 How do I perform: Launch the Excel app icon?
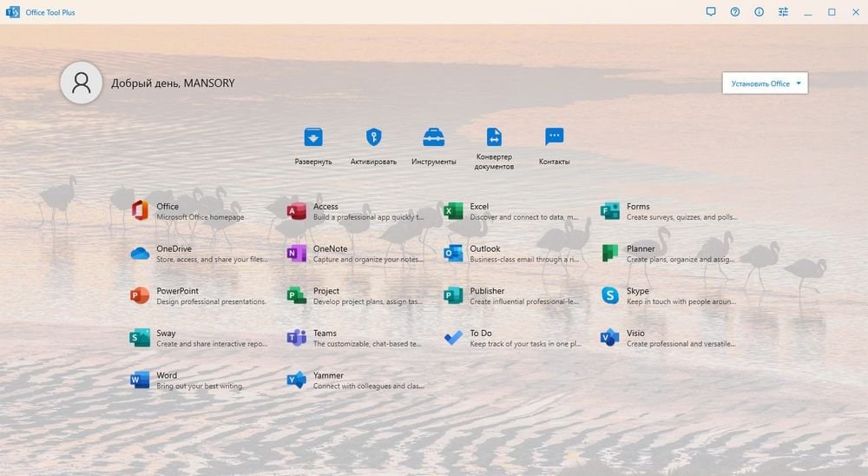[453, 211]
